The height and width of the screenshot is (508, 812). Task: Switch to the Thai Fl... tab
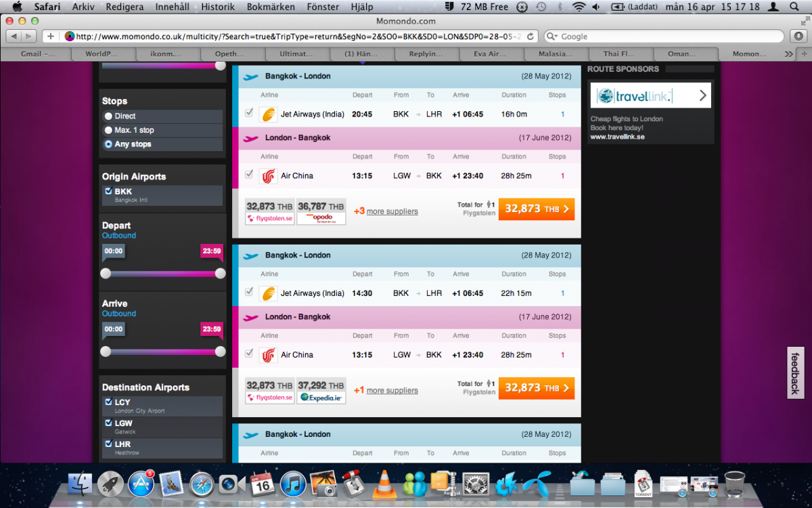click(x=619, y=54)
